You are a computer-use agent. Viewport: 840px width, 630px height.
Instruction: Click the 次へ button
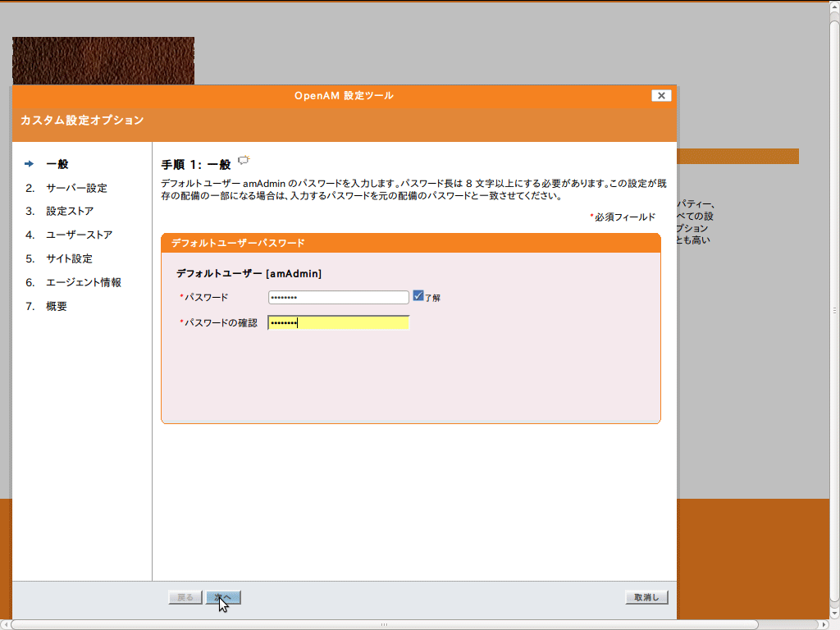tap(223, 597)
